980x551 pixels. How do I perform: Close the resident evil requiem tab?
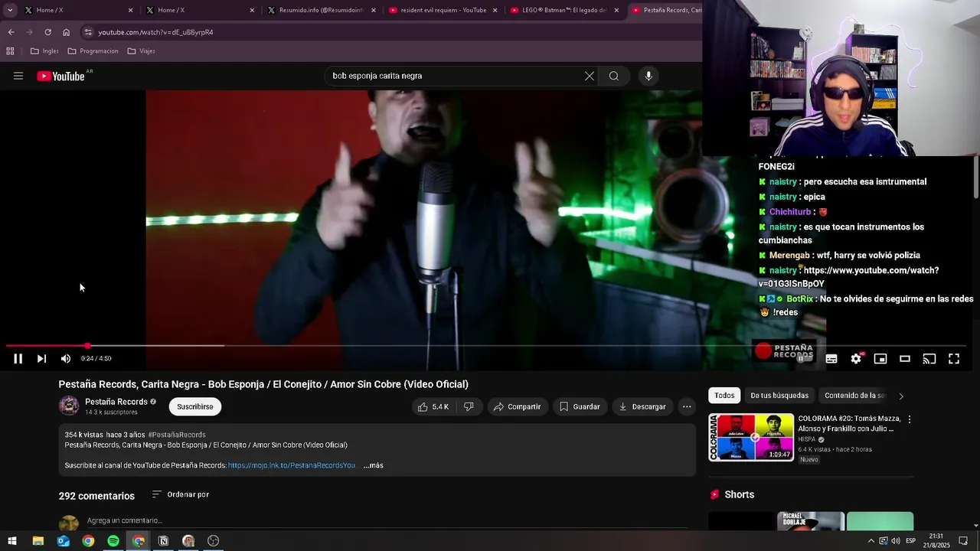coord(495,10)
